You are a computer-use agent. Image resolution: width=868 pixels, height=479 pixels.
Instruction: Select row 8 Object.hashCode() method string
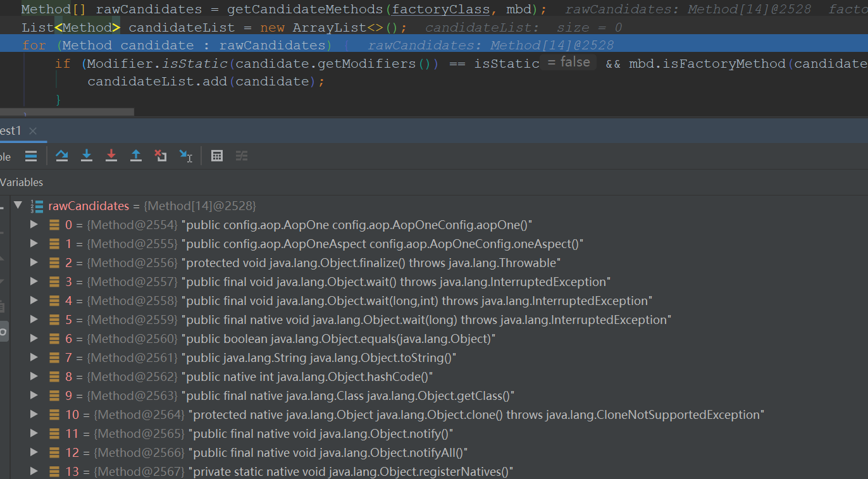307,376
